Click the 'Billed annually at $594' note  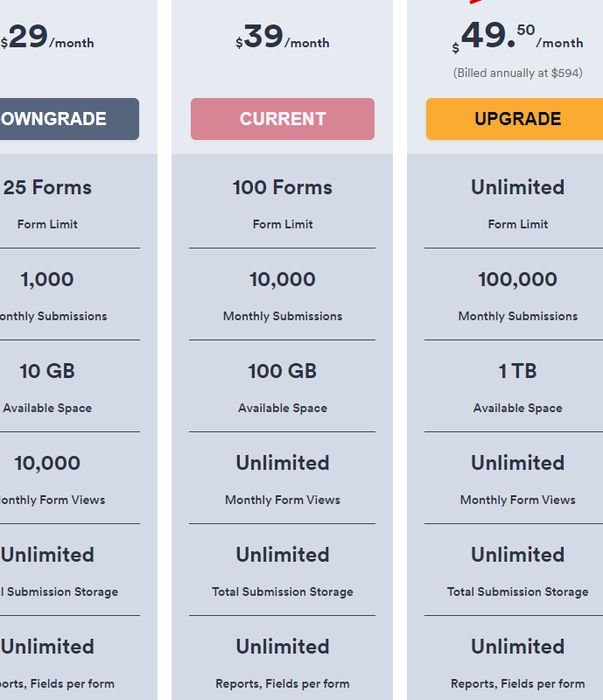tap(517, 73)
